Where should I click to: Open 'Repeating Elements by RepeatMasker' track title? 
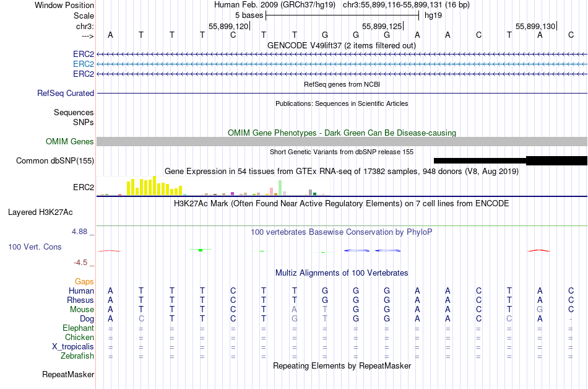[342, 365]
